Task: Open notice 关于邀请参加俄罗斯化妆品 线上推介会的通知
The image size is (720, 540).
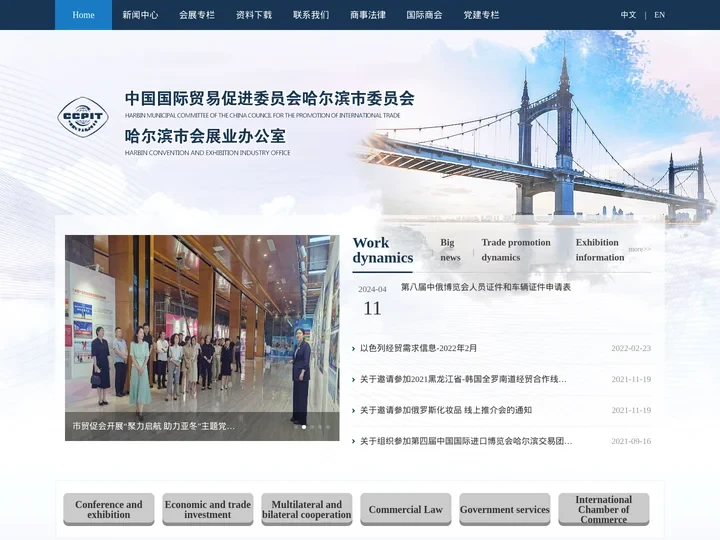Action: 446,410
